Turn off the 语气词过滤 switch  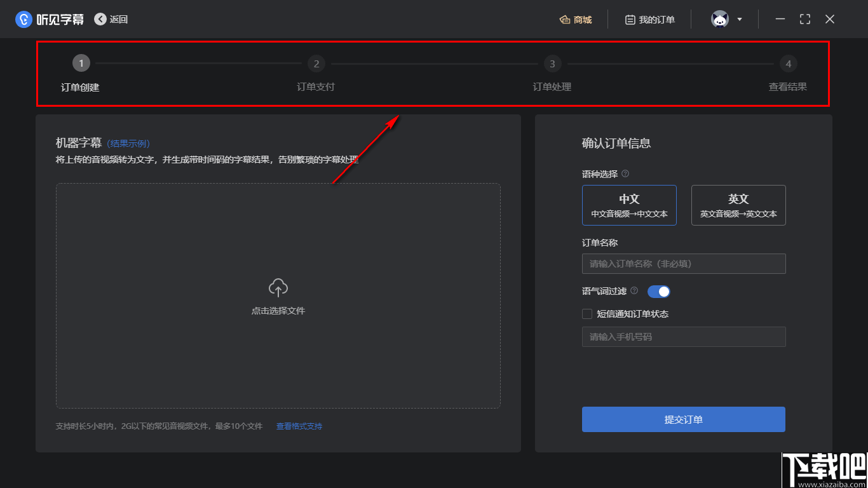pos(658,291)
